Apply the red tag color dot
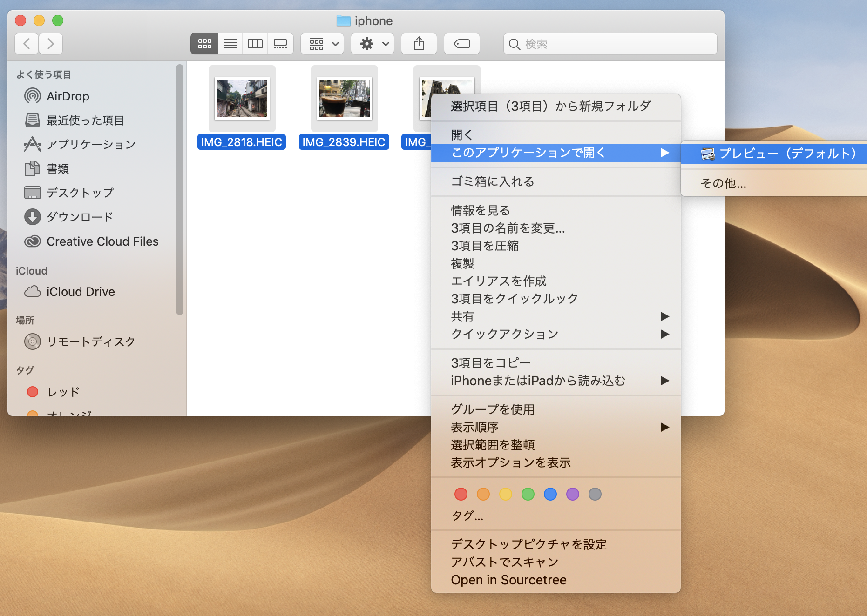Viewport: 867px width, 616px height. pyautogui.click(x=461, y=494)
